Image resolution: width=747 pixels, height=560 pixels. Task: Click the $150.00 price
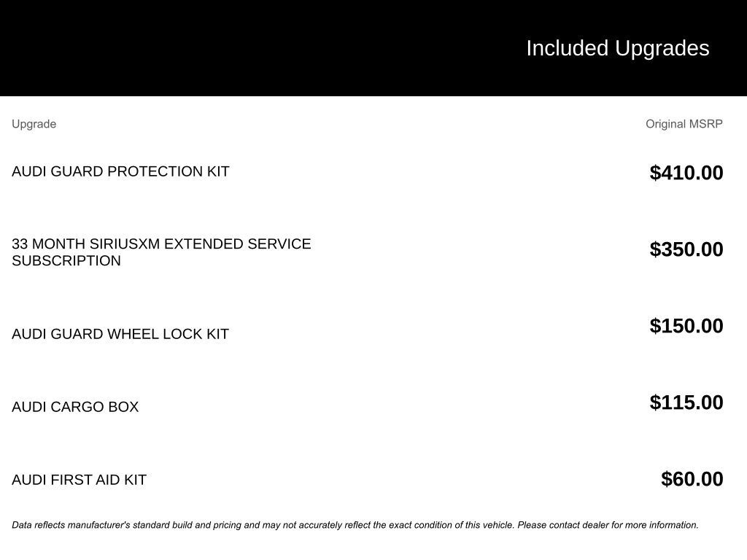tap(686, 326)
